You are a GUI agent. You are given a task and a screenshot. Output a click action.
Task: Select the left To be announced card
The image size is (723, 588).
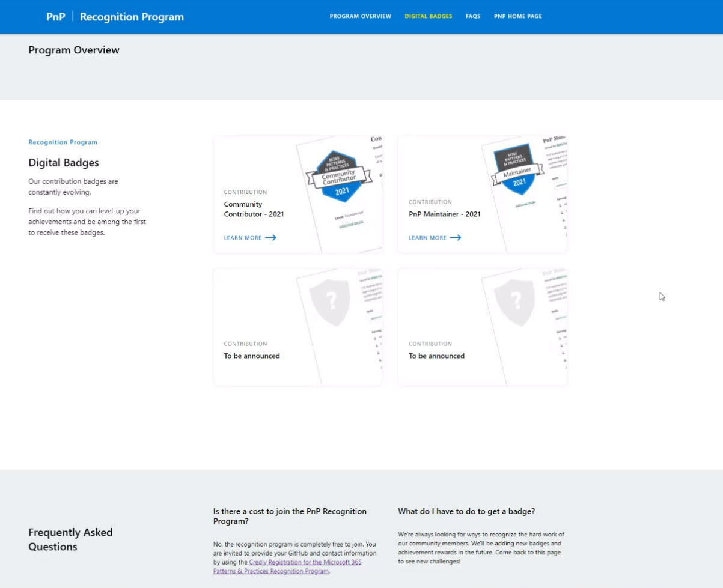297,326
